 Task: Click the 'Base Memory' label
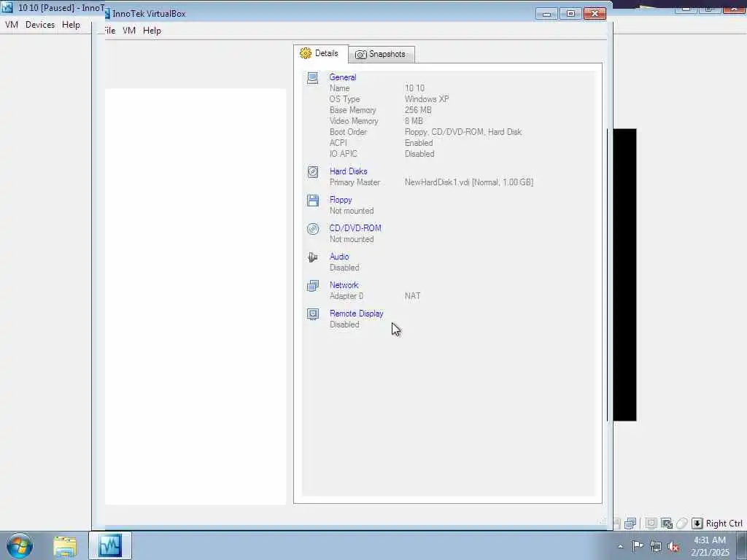pyautogui.click(x=352, y=110)
